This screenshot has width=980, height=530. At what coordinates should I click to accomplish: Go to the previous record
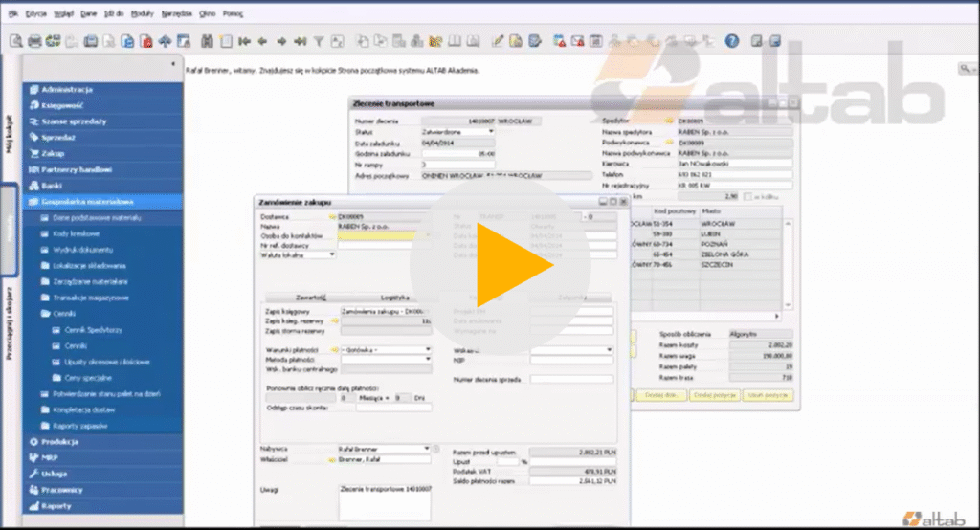(263, 41)
